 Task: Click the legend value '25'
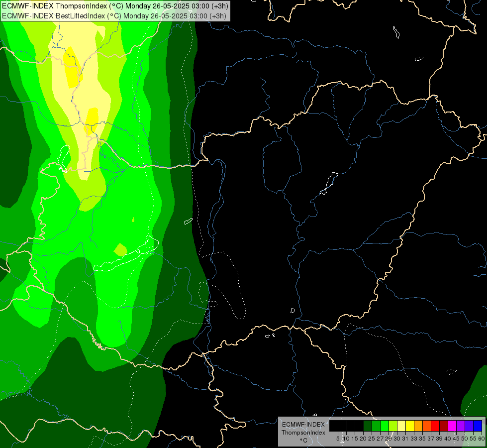click(x=372, y=439)
